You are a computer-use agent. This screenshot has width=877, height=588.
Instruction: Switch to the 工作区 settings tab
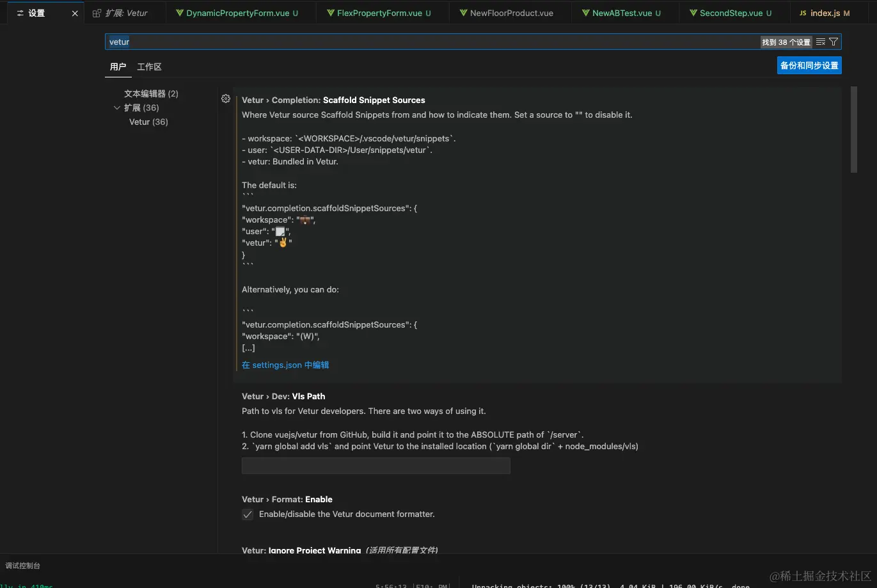(149, 67)
